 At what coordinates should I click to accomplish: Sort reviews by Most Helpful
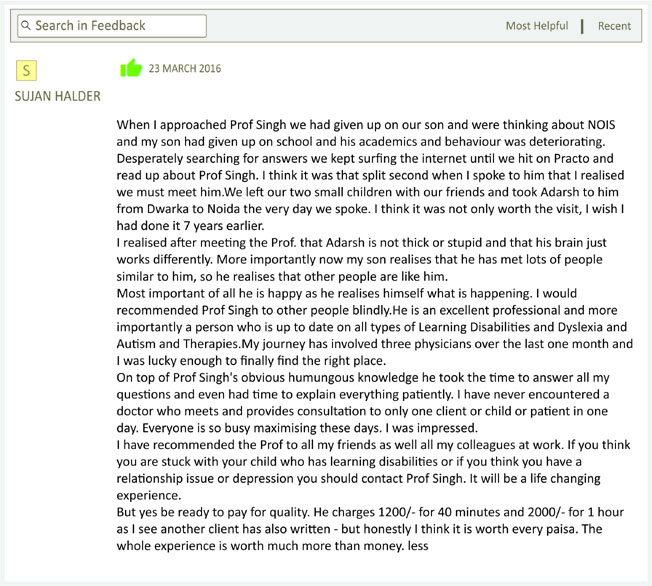click(537, 26)
